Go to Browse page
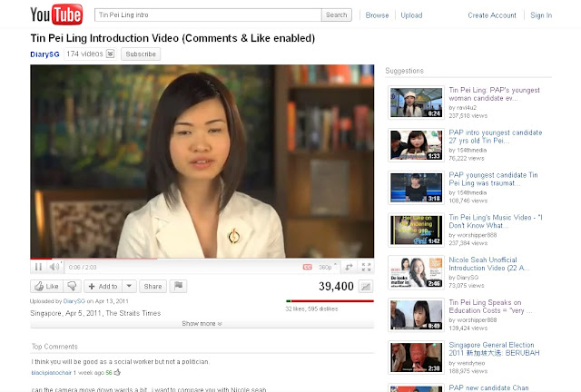This screenshot has width=581, height=392. click(x=377, y=15)
